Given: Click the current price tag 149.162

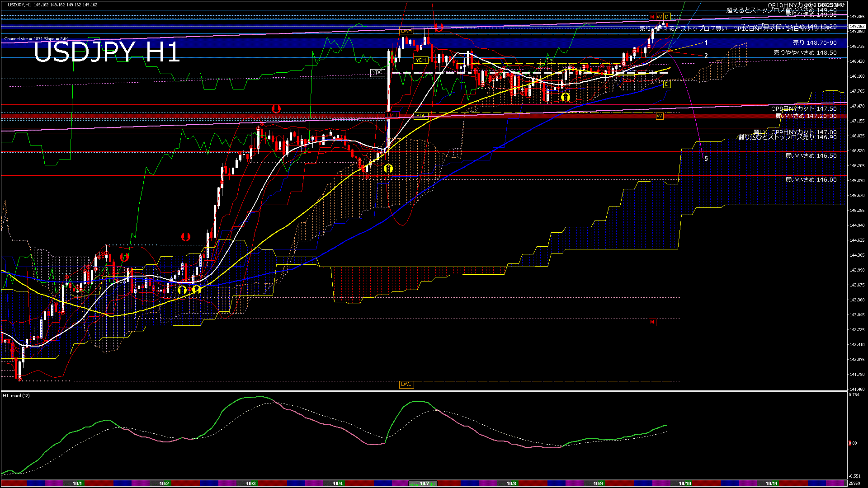Looking at the screenshot, I should (x=857, y=26).
